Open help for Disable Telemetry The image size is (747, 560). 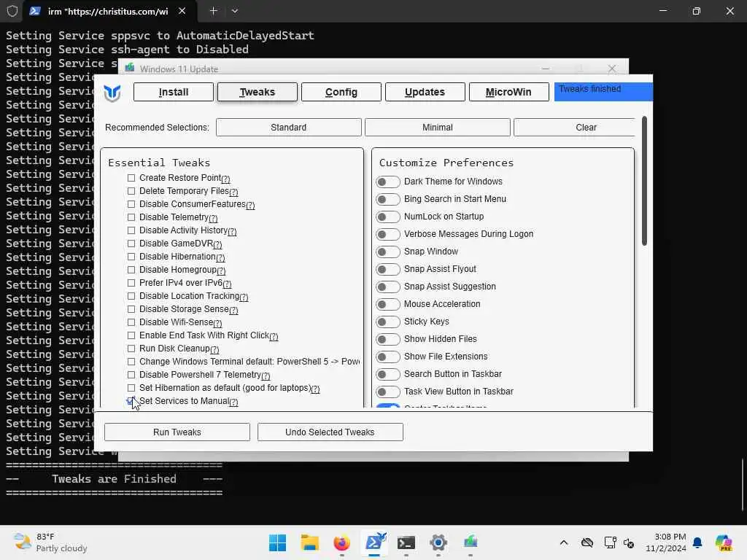(214, 219)
